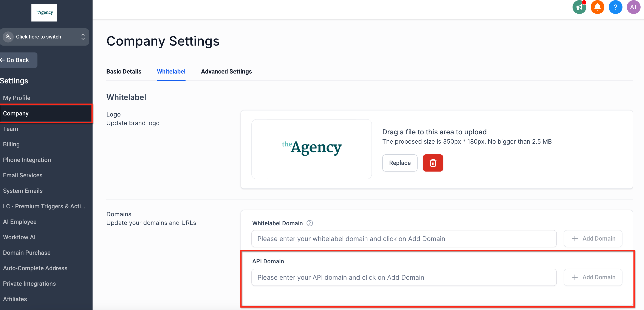Open Phone Integration in the sidebar
644x310 pixels.
(27, 160)
